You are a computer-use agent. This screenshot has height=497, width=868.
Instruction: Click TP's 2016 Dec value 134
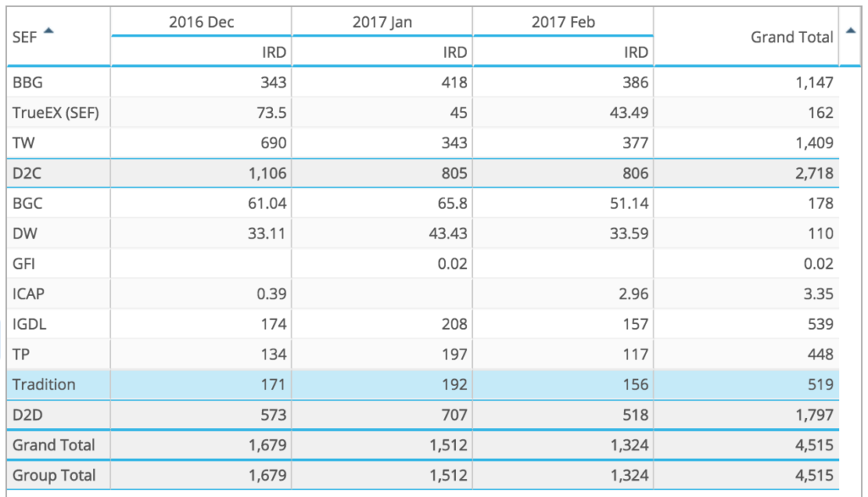(x=274, y=355)
